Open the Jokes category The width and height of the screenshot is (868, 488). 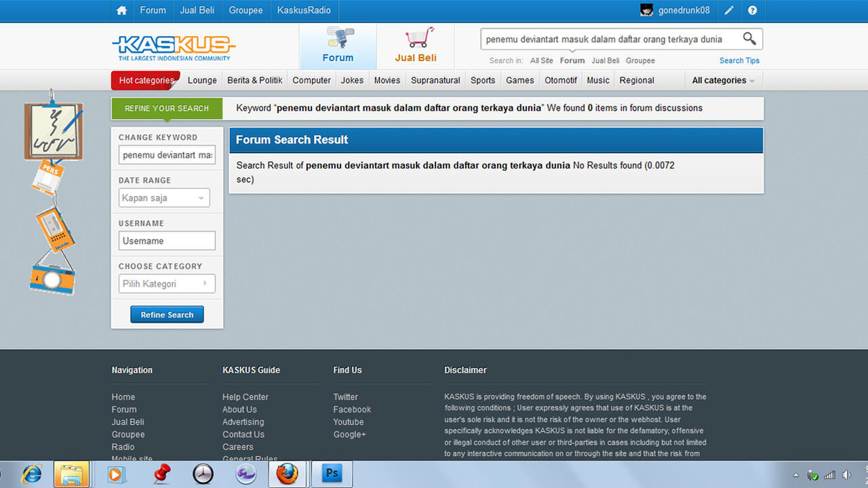coord(352,80)
